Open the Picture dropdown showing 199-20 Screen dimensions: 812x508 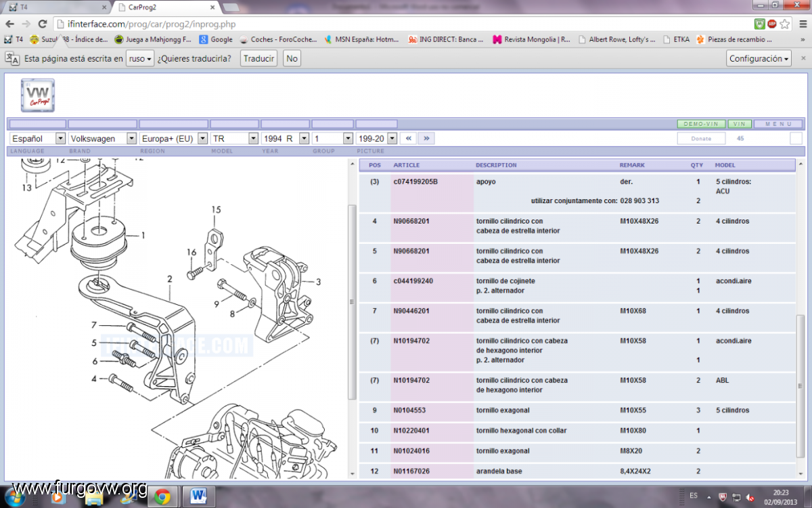pos(376,138)
